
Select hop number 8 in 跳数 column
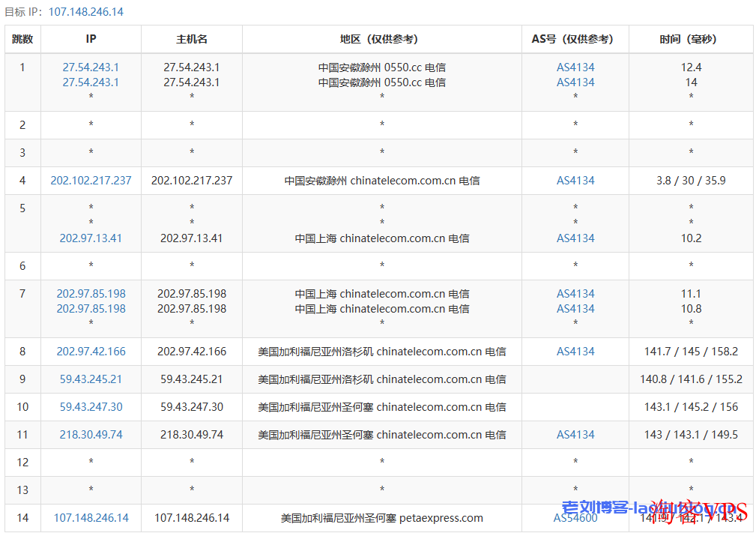(22, 352)
